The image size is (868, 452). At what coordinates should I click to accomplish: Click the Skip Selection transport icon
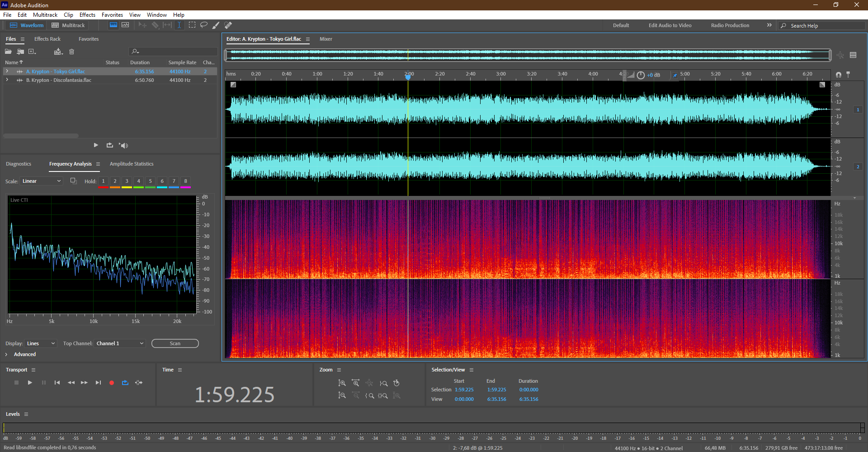point(139,383)
